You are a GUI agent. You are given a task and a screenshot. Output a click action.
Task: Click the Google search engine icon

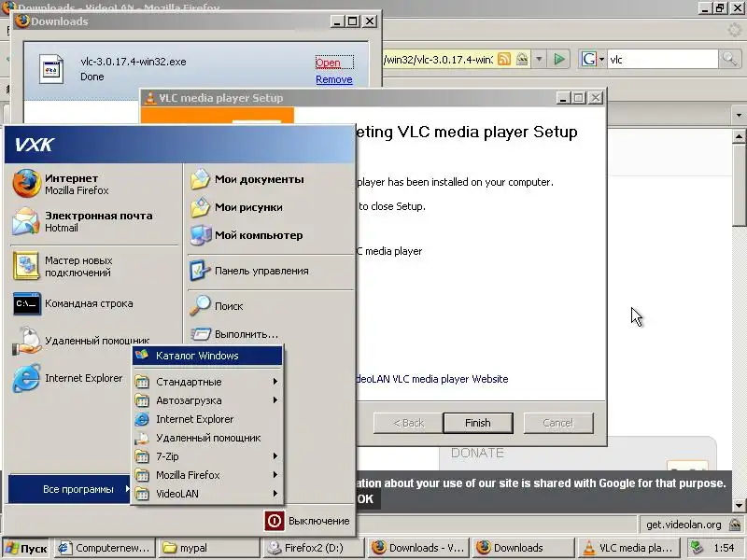(589, 59)
